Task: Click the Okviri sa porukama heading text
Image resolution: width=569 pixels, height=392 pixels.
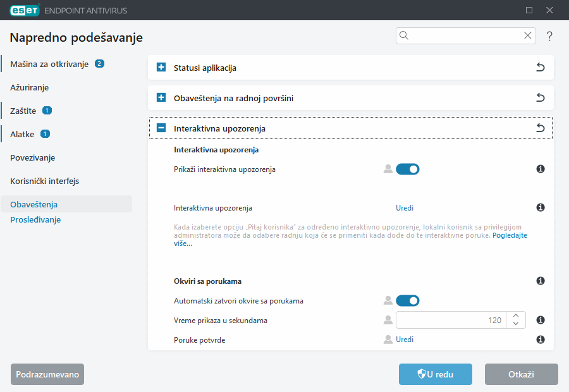Action: (x=207, y=281)
